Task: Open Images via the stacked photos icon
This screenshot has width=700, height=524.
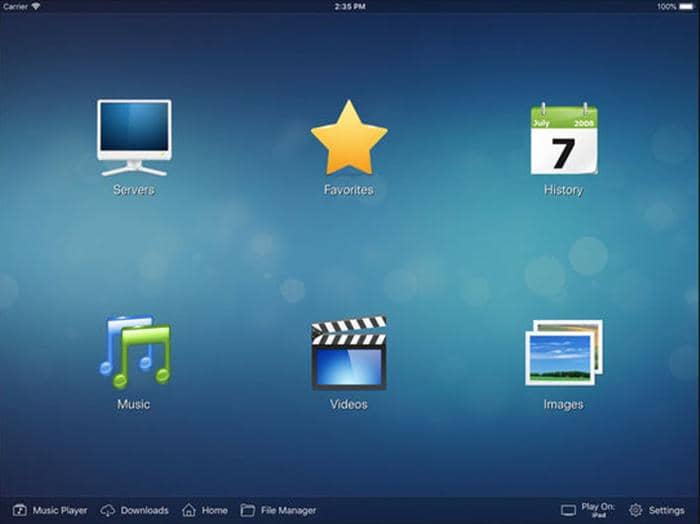Action: (x=563, y=352)
